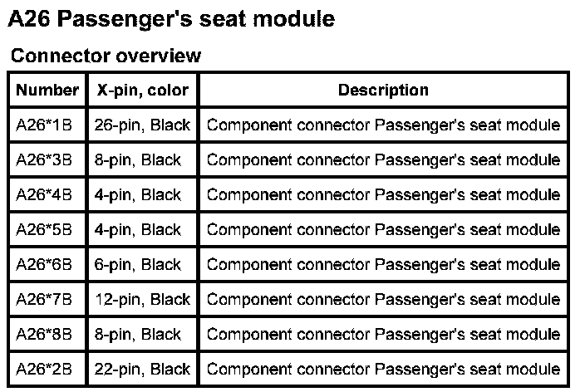Click the 8-pin cell in the A26*3B row
This screenshot has width=585, height=392.
137,160
